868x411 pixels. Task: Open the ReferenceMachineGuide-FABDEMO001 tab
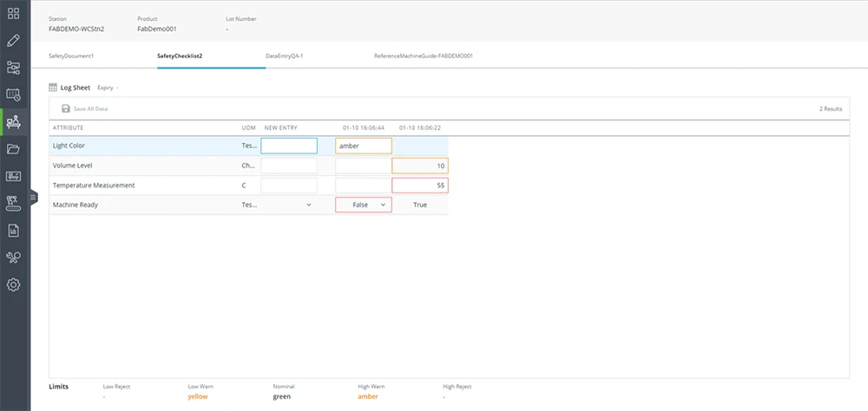pos(424,55)
